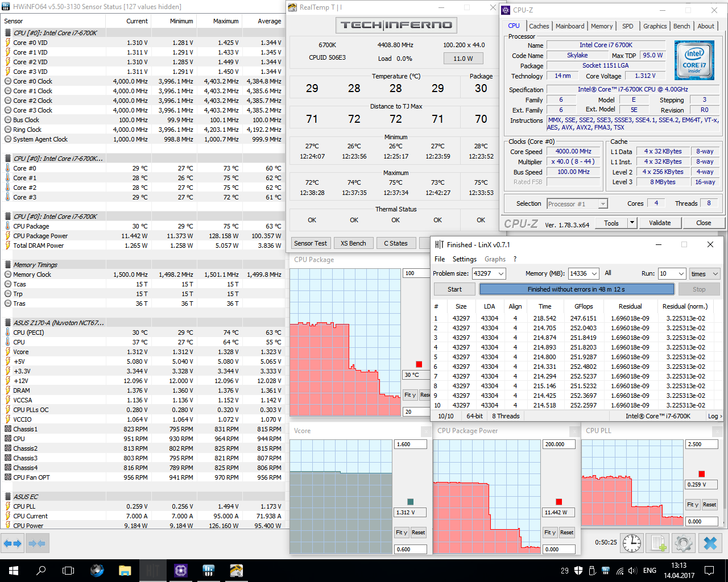The height and width of the screenshot is (582, 728).
Task: Click the network tray icon
Action: tap(619, 571)
